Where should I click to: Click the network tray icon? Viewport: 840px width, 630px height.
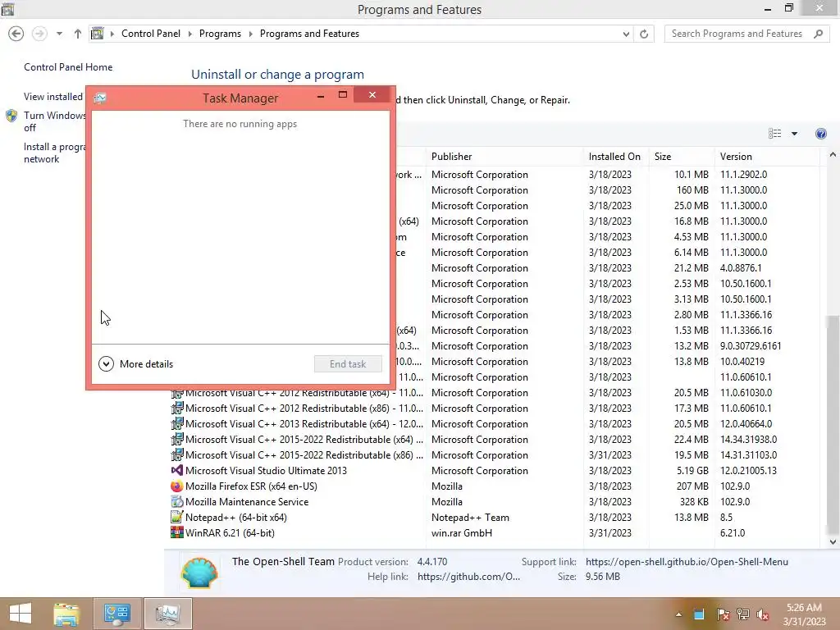[743, 614]
